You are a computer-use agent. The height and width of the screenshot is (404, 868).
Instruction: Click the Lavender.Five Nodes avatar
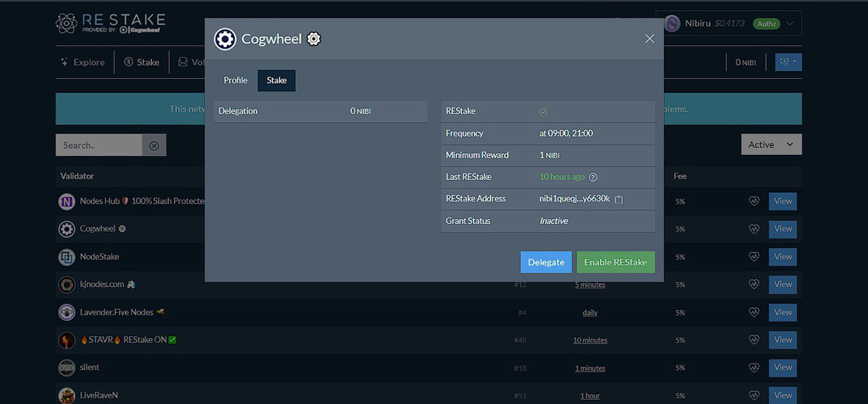coord(67,312)
